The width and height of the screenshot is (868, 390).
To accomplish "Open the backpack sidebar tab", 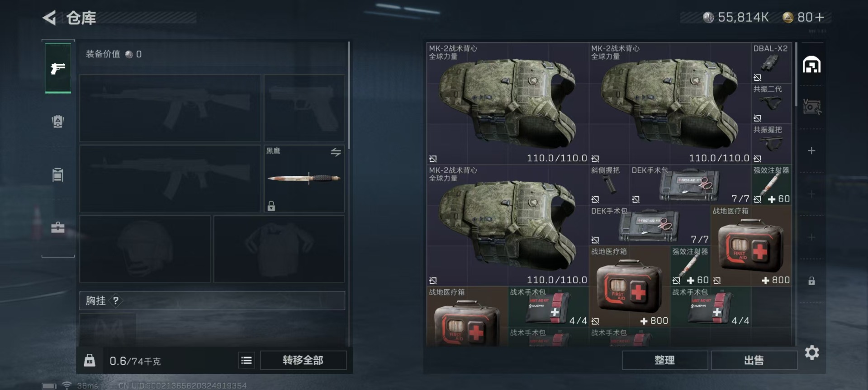I will pyautogui.click(x=58, y=121).
